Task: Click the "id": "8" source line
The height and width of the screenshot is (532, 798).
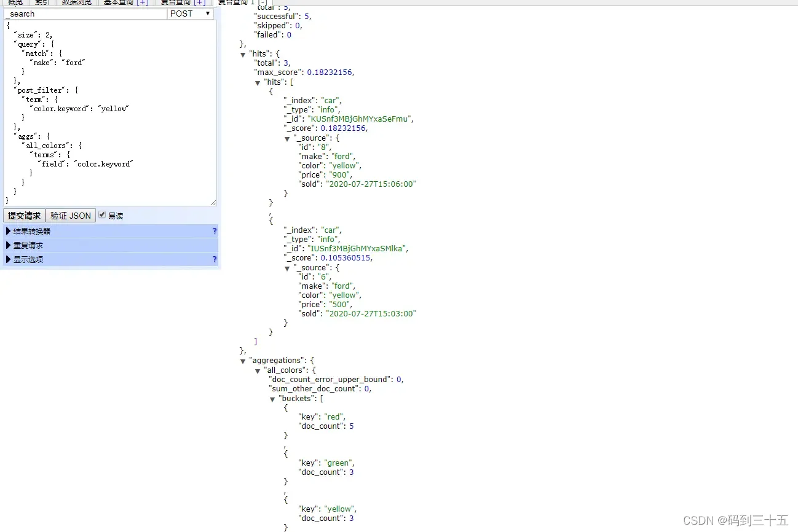Action: (315, 147)
